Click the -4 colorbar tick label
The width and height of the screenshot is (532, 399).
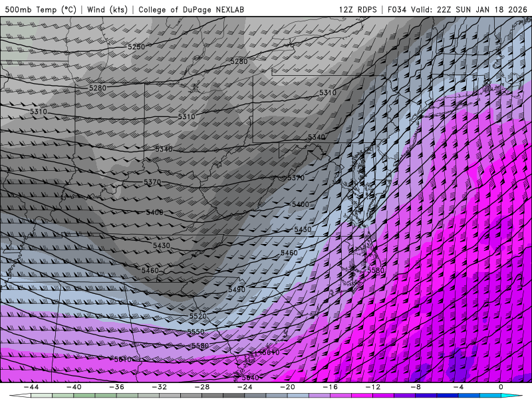click(x=458, y=387)
